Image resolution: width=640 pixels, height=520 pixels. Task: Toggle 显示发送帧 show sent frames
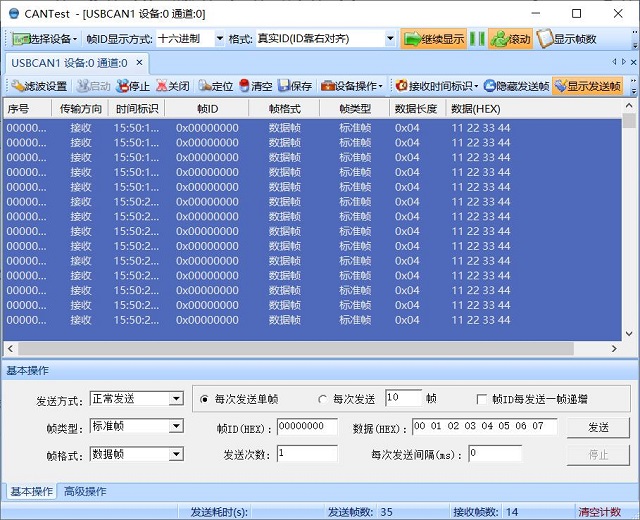(588, 86)
